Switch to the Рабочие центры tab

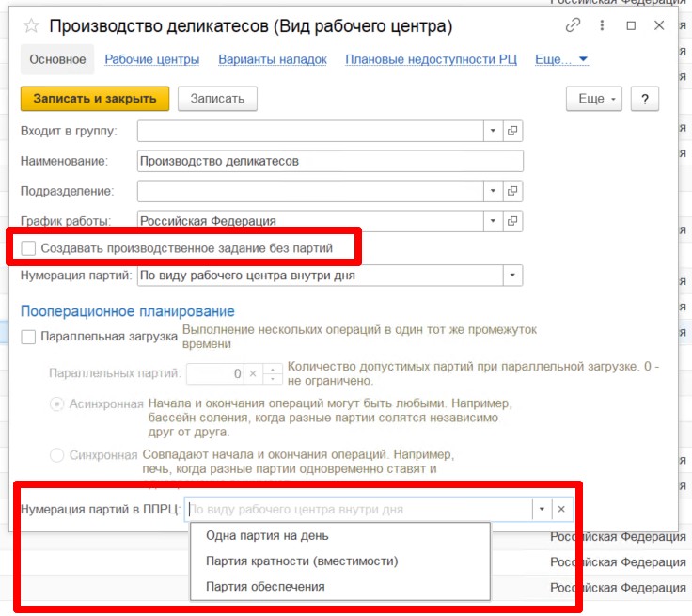coord(152,59)
